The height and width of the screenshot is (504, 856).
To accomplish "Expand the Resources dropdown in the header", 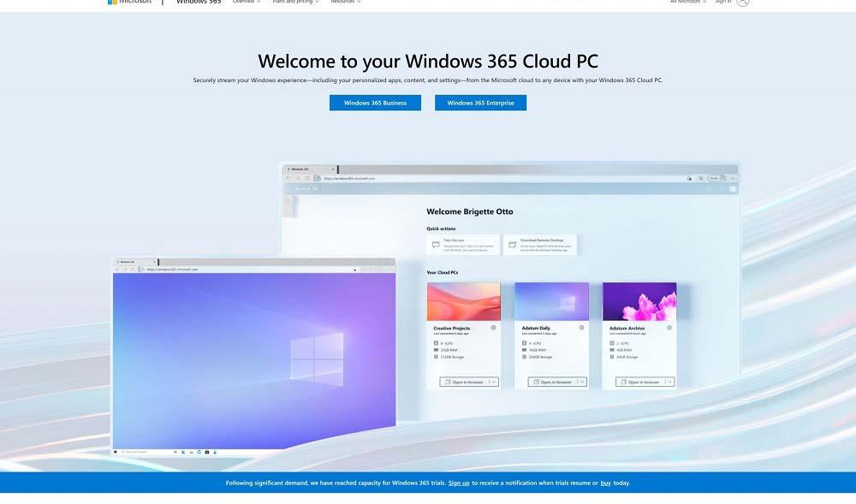I will click(x=345, y=2).
